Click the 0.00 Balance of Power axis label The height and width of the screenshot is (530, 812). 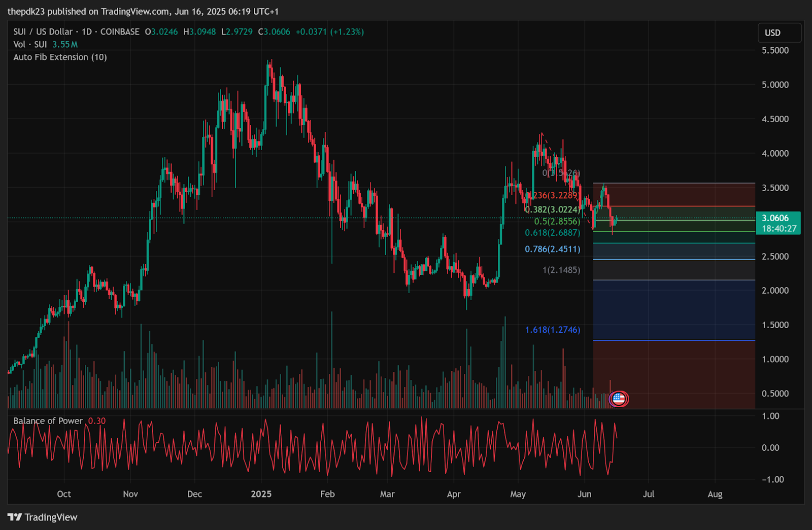pyautogui.click(x=771, y=447)
